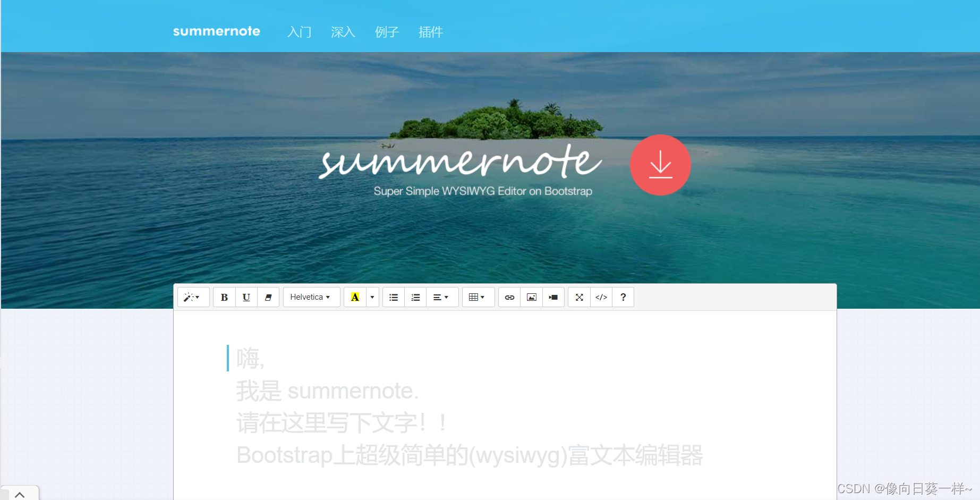The width and height of the screenshot is (980, 500).
Task: Insert a picture with the image icon
Action: click(531, 297)
